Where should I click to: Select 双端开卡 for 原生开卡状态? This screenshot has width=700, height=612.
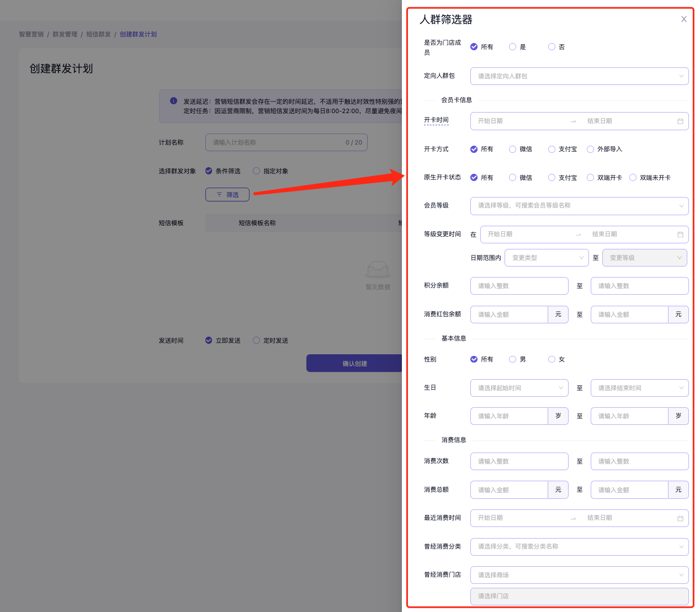(591, 178)
